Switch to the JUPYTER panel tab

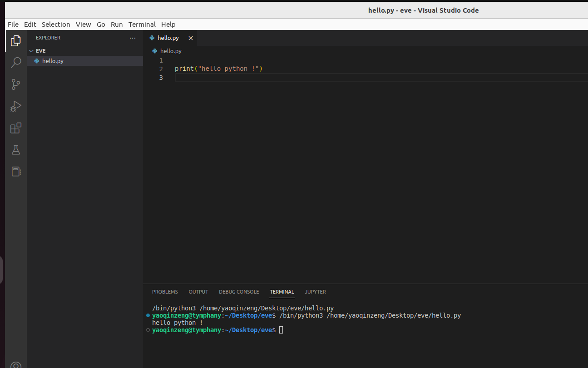point(316,292)
